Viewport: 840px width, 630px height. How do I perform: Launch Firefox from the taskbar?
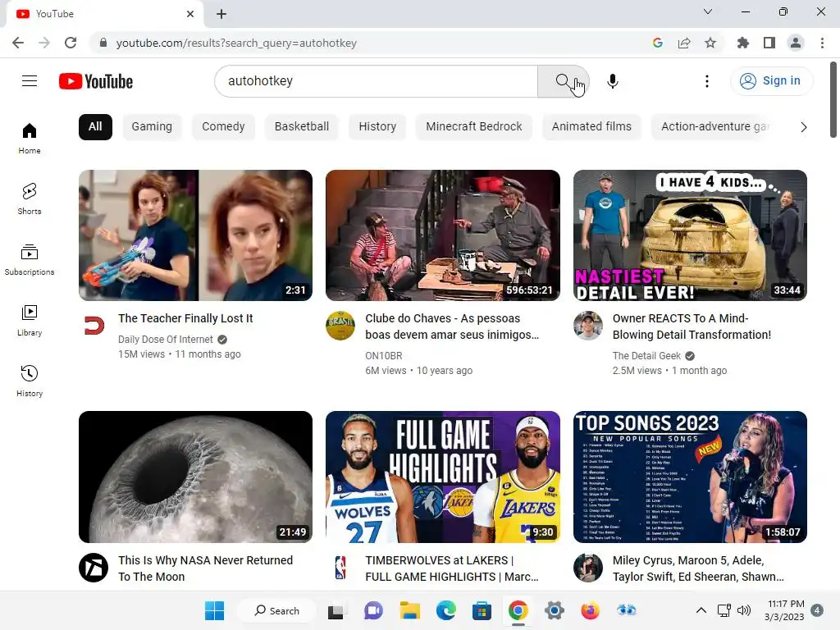pos(590,610)
